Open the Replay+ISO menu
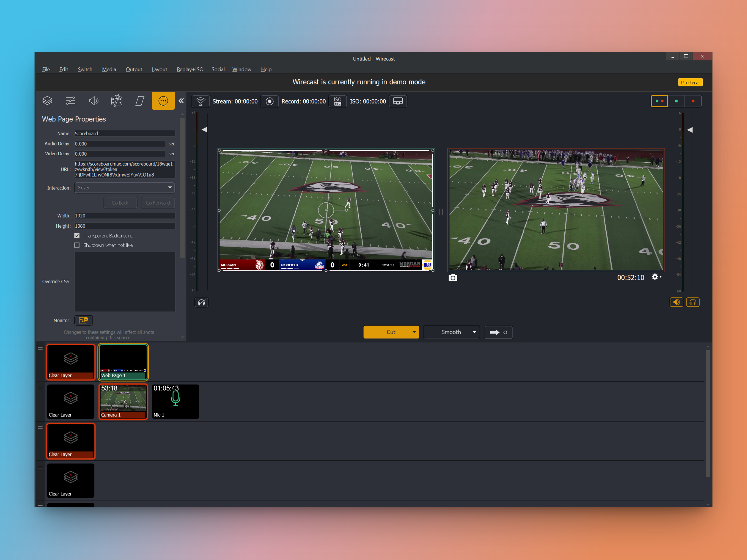747x560 pixels. point(190,69)
